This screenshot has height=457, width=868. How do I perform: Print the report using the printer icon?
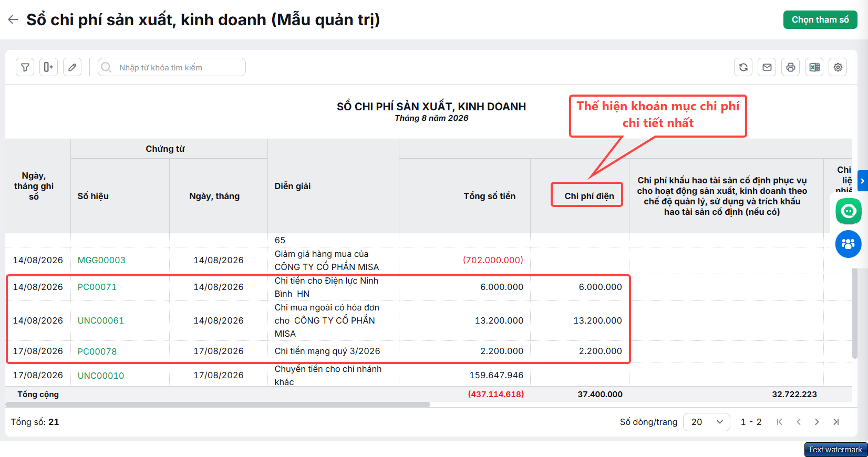(x=790, y=67)
